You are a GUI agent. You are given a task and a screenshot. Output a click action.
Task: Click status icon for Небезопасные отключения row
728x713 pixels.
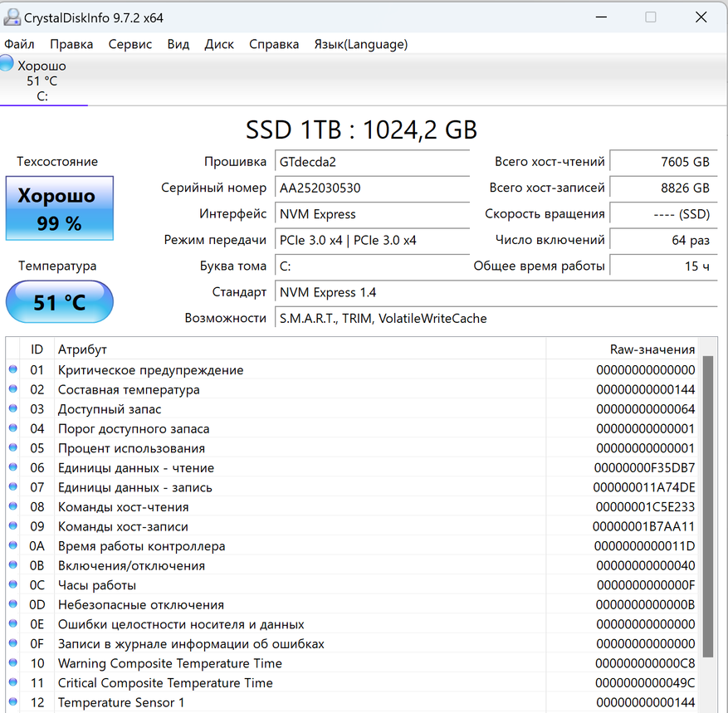[12, 604]
